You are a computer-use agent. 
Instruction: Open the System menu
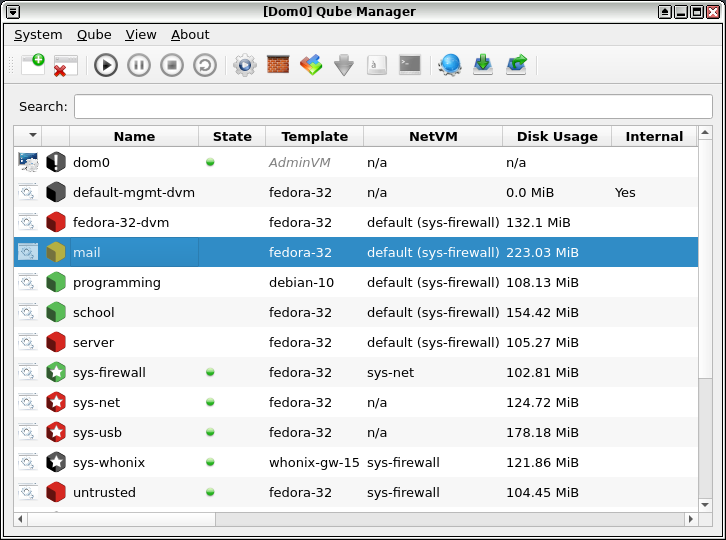[x=38, y=35]
